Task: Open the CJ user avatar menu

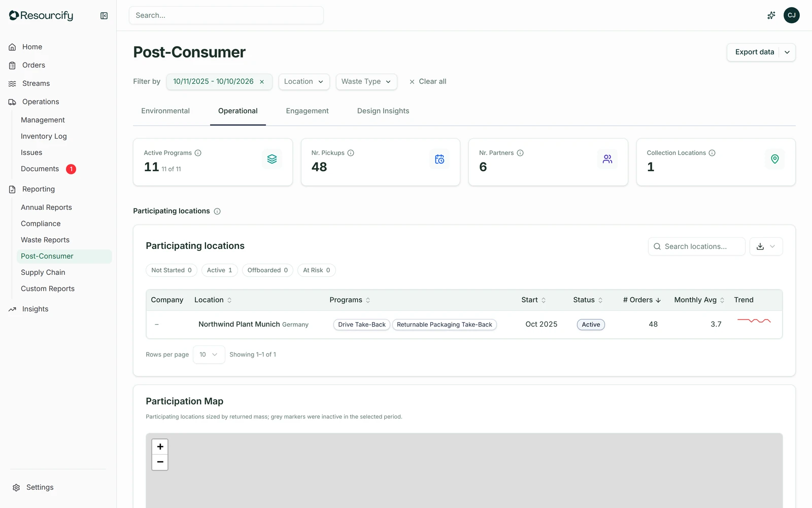Action: 792,15
